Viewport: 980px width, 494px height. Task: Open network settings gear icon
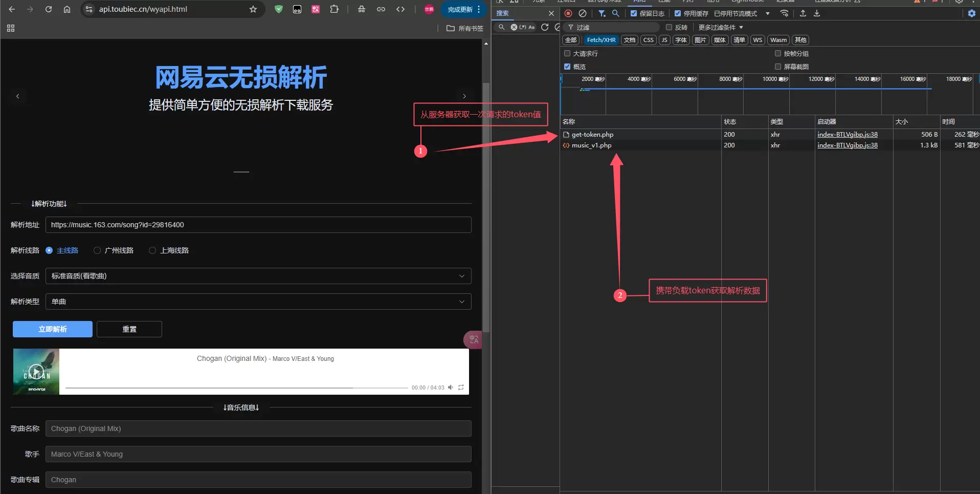click(x=972, y=13)
